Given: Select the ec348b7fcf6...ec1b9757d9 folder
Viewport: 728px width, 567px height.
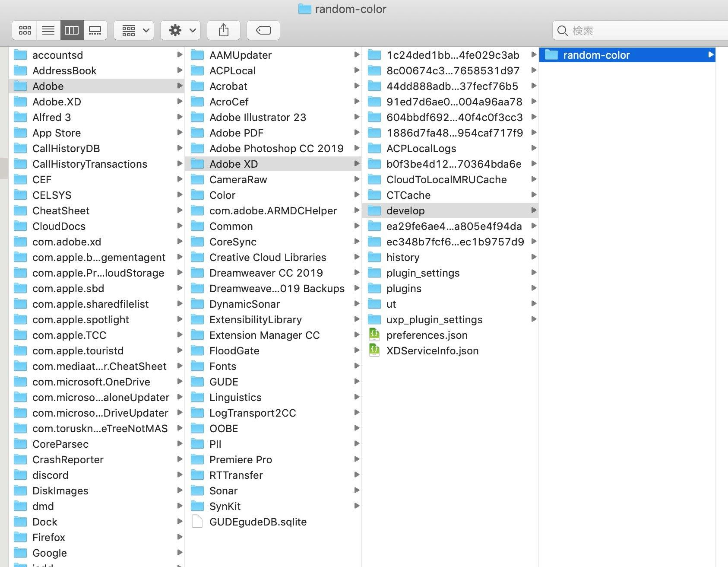Looking at the screenshot, I should point(450,242).
